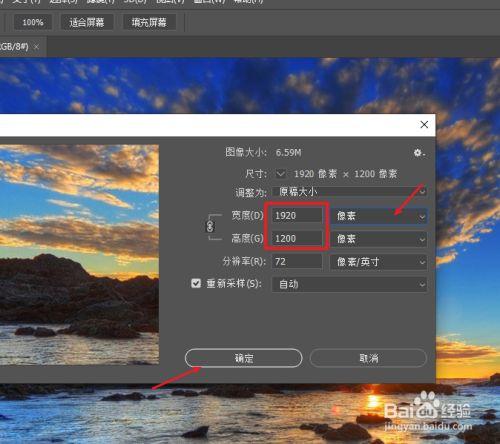Click the 取消 button
The image size is (500, 444).
[368, 358]
